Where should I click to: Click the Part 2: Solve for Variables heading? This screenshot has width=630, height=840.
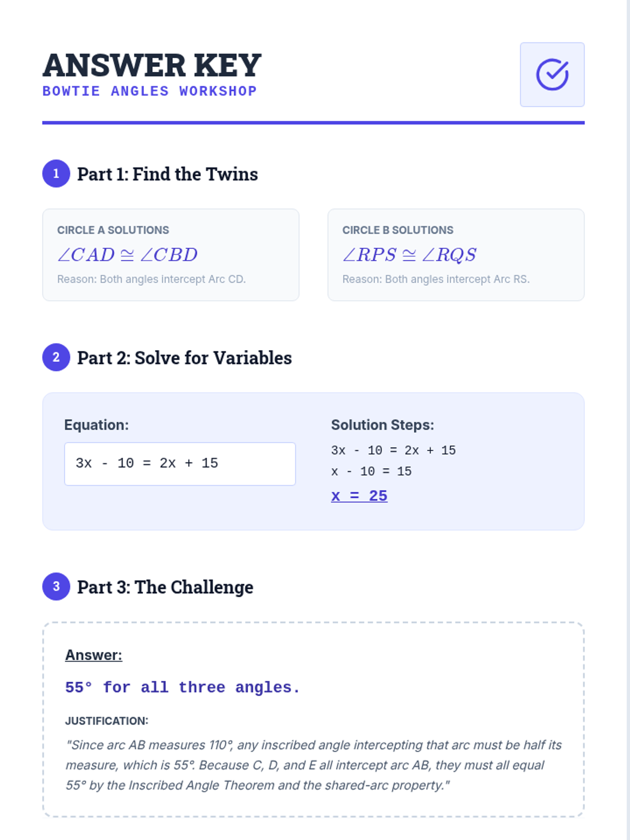[x=184, y=358]
